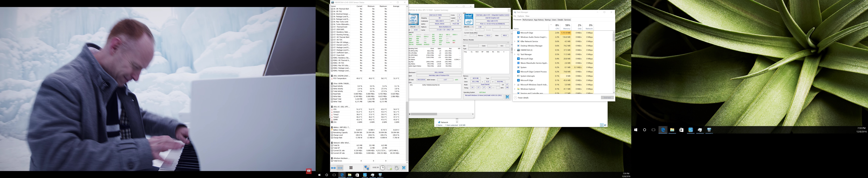
Task: Open the Memory Modules dropdown
Action: tap(486, 43)
